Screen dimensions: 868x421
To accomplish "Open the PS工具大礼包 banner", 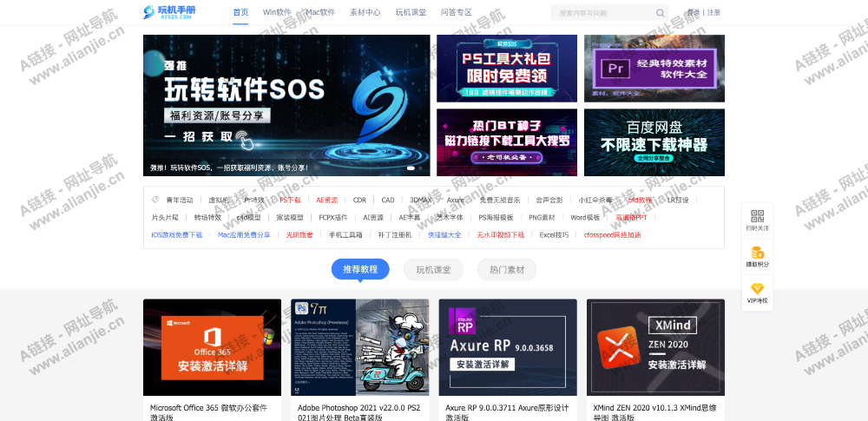I will [507, 69].
